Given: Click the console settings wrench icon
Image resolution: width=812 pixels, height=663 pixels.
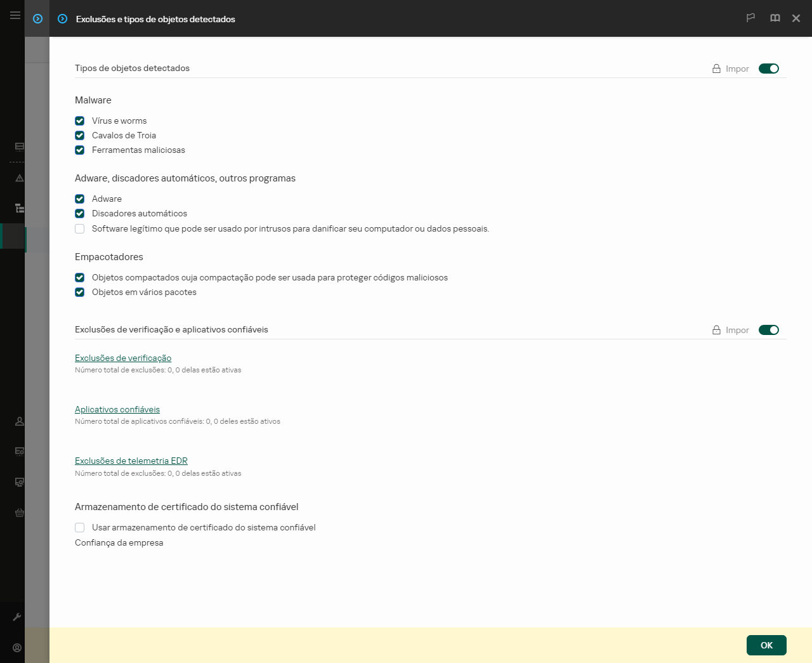Looking at the screenshot, I should pyautogui.click(x=18, y=617).
